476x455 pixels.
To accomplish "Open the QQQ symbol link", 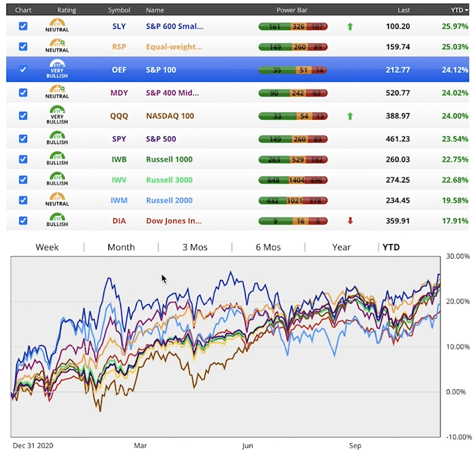I will [119, 116].
